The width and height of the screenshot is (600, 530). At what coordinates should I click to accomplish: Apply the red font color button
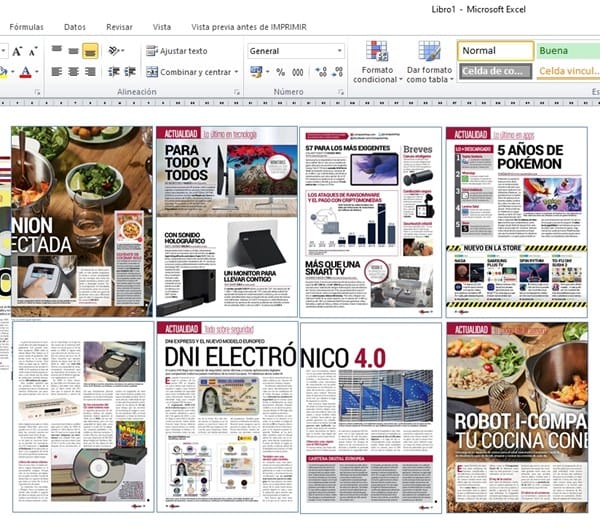[25, 72]
